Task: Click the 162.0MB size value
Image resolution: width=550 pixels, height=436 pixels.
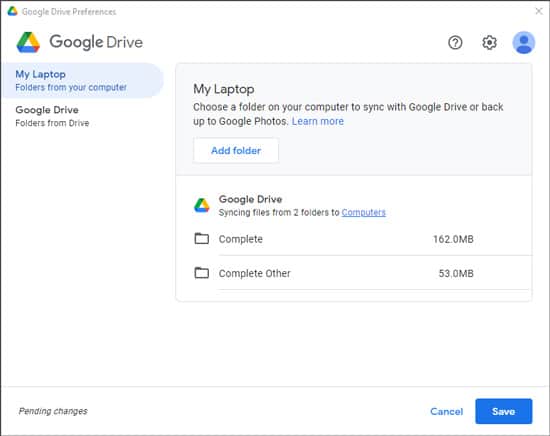Action: 453,239
